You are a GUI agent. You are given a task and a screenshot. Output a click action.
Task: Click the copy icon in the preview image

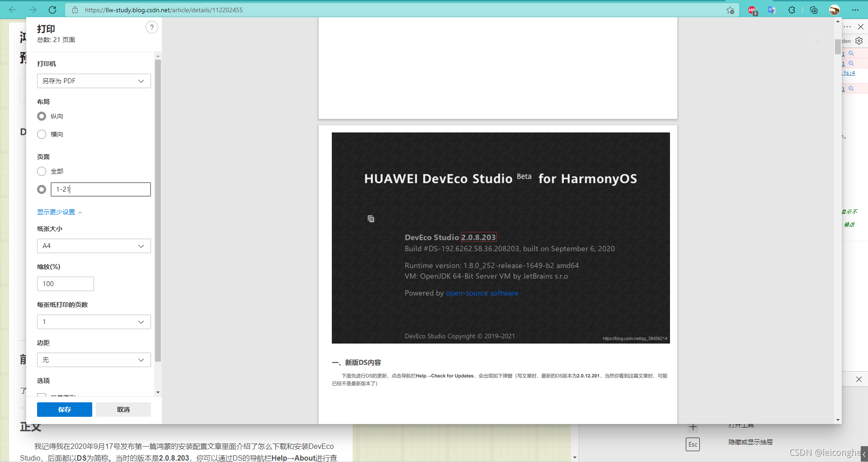(x=371, y=219)
